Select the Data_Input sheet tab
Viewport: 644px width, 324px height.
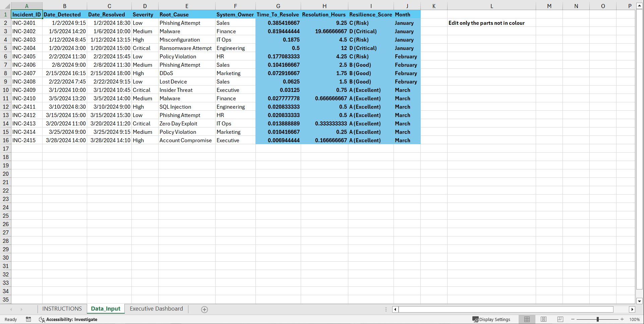point(106,309)
